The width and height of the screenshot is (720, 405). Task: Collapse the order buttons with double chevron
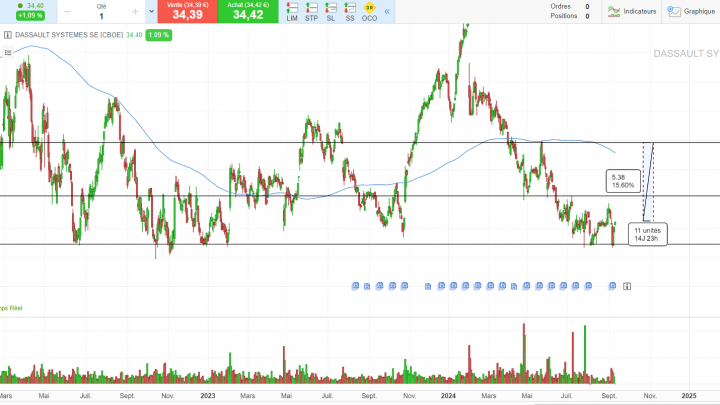pyautogui.click(x=388, y=12)
